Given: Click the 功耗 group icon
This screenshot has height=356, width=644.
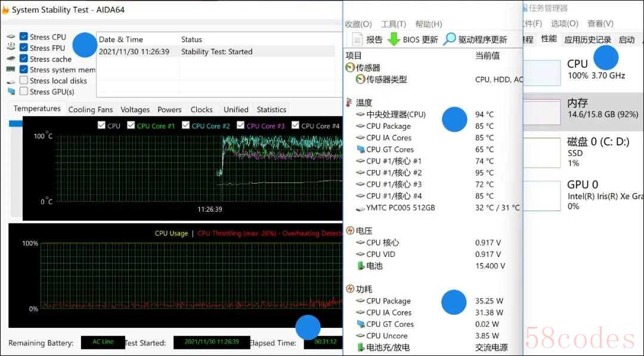Looking at the screenshot, I should pyautogui.click(x=350, y=289).
